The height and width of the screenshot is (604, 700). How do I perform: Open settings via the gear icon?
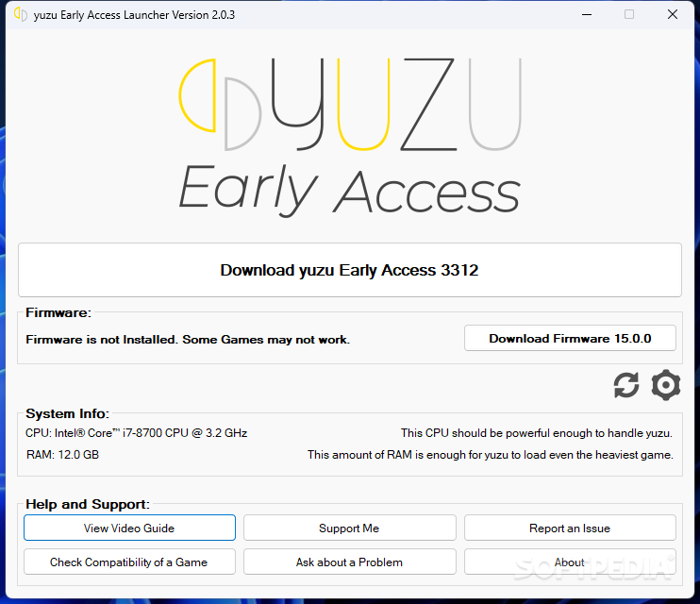[x=666, y=385]
